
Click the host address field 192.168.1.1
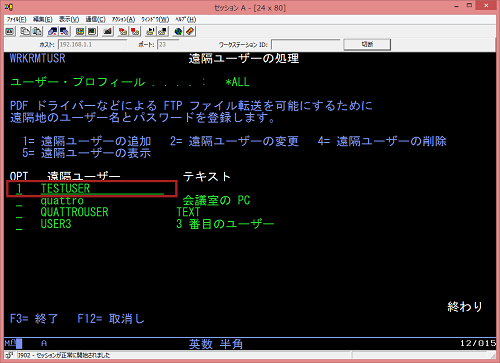[x=92, y=44]
